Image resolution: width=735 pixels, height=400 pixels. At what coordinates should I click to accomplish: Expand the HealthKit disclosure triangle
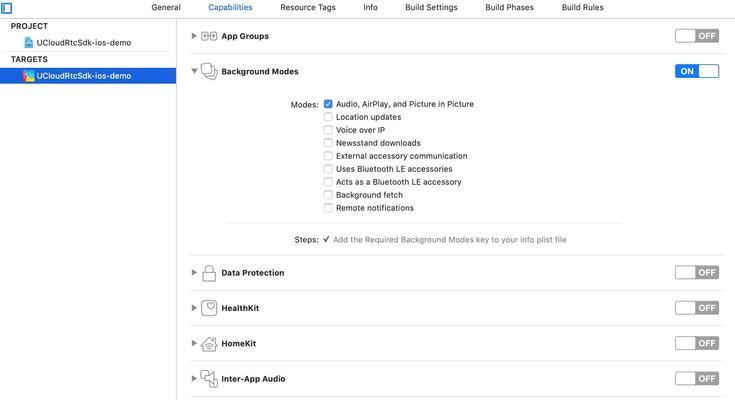pyautogui.click(x=194, y=308)
